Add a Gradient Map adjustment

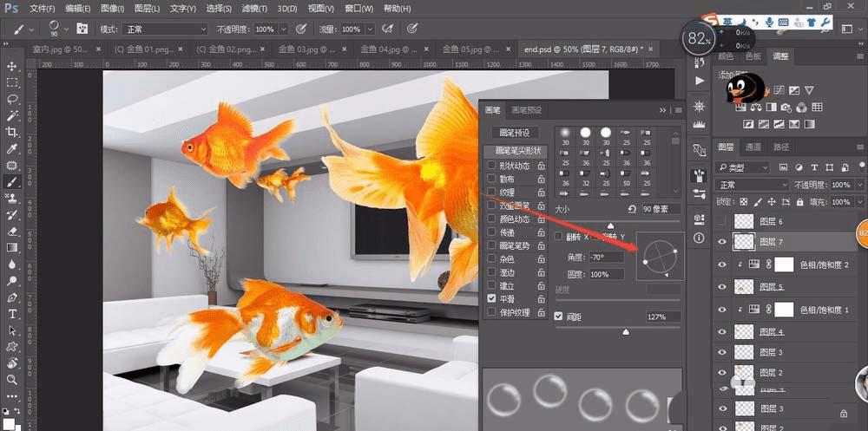811,124
